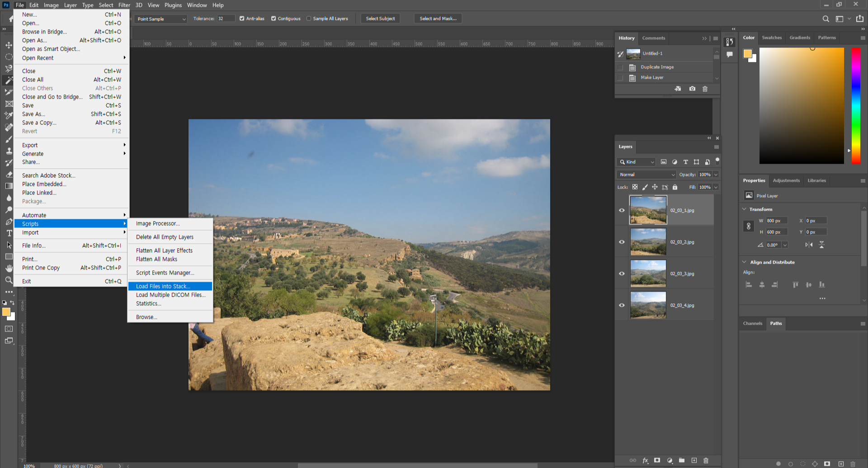
Task: Click the Select Subject button
Action: 380,19
